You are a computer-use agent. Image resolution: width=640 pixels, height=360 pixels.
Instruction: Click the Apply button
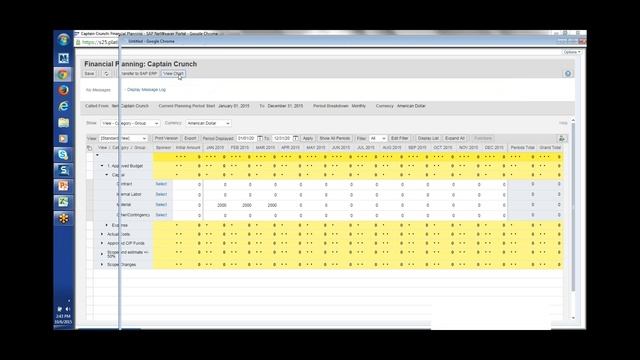pos(308,138)
